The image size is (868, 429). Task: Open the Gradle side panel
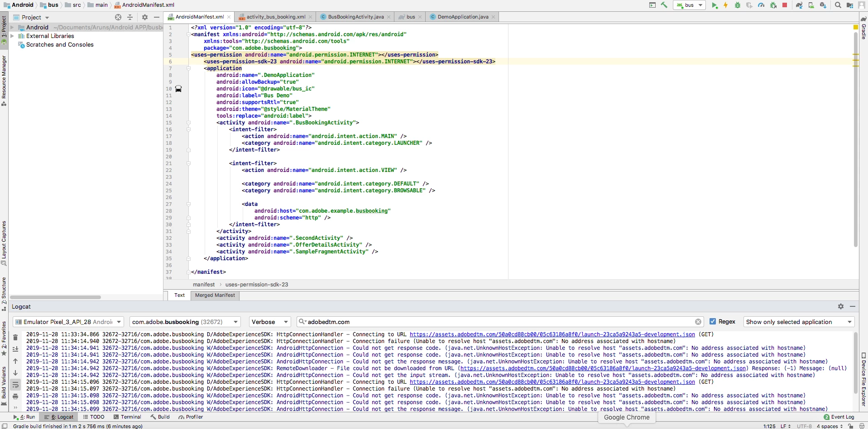point(863,29)
